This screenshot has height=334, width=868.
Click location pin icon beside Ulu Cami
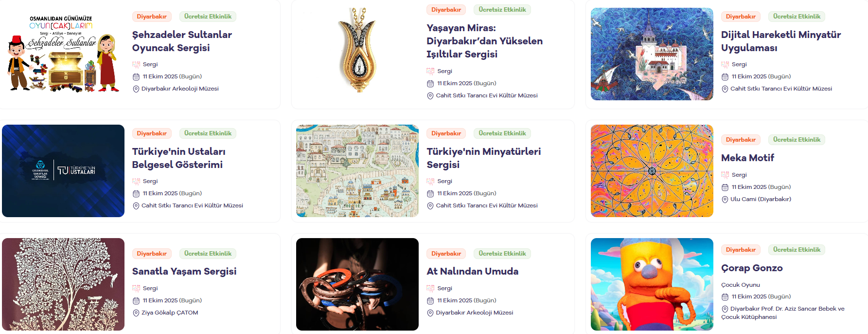click(x=725, y=200)
